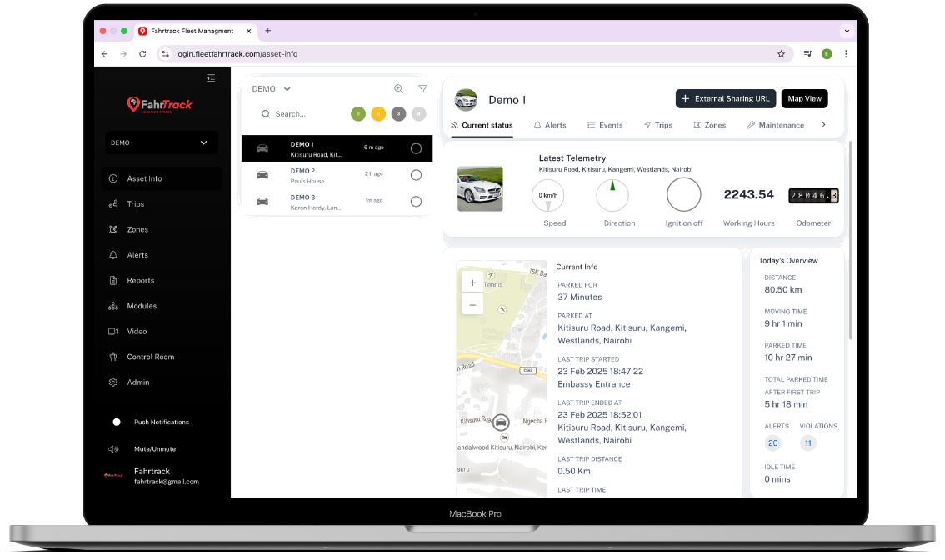
Task: Select the DEMO 1 radio button
Action: (416, 148)
